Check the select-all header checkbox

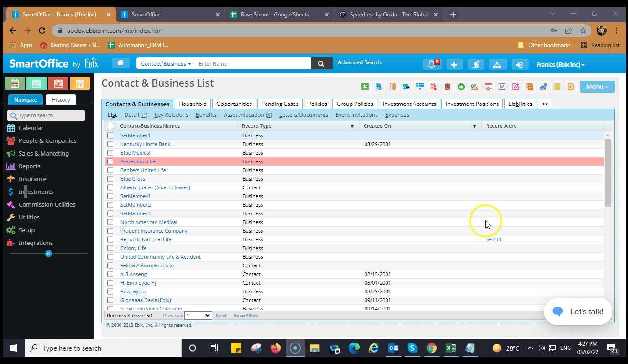[110, 126]
